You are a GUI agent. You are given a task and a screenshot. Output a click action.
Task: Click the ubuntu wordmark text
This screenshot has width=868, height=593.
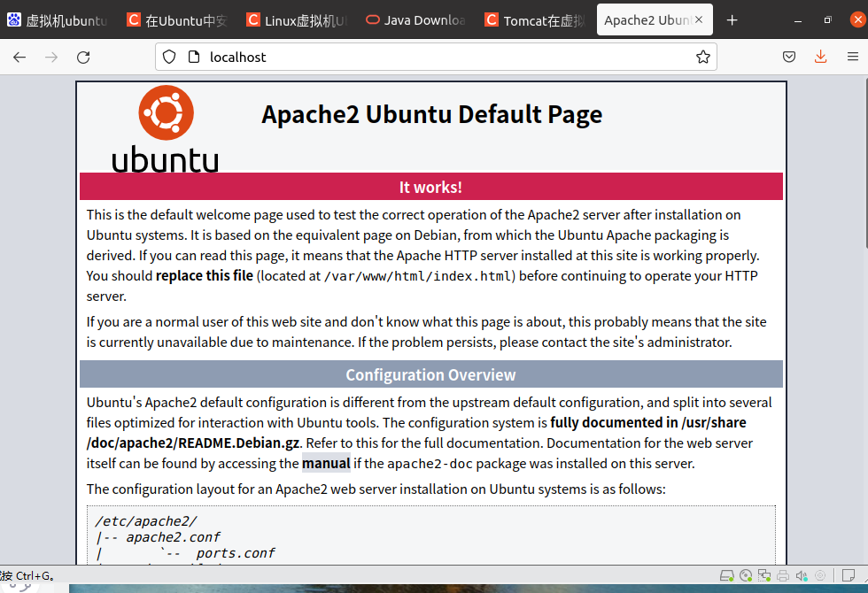165,159
